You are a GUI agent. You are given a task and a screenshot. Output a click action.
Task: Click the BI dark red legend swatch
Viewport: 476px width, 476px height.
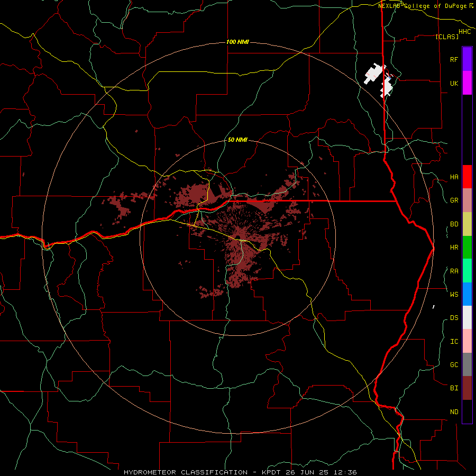tap(467, 388)
